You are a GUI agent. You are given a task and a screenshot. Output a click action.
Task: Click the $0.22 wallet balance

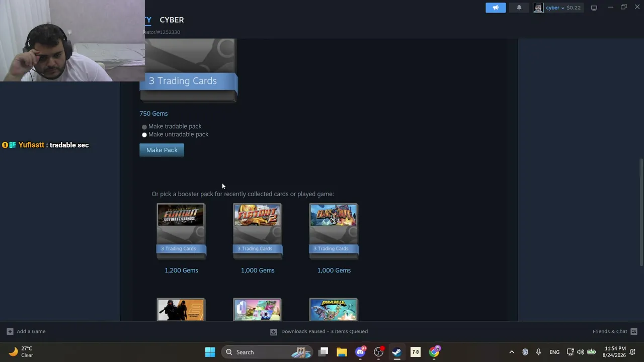pos(574,8)
